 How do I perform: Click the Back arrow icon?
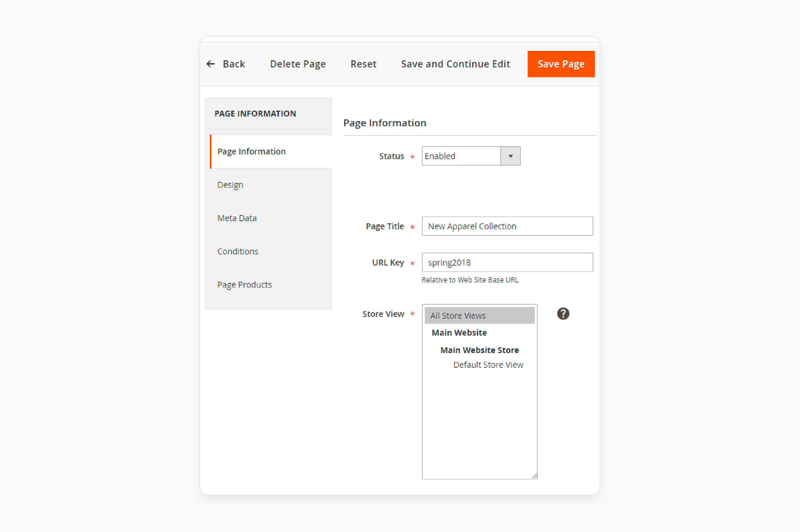(211, 64)
